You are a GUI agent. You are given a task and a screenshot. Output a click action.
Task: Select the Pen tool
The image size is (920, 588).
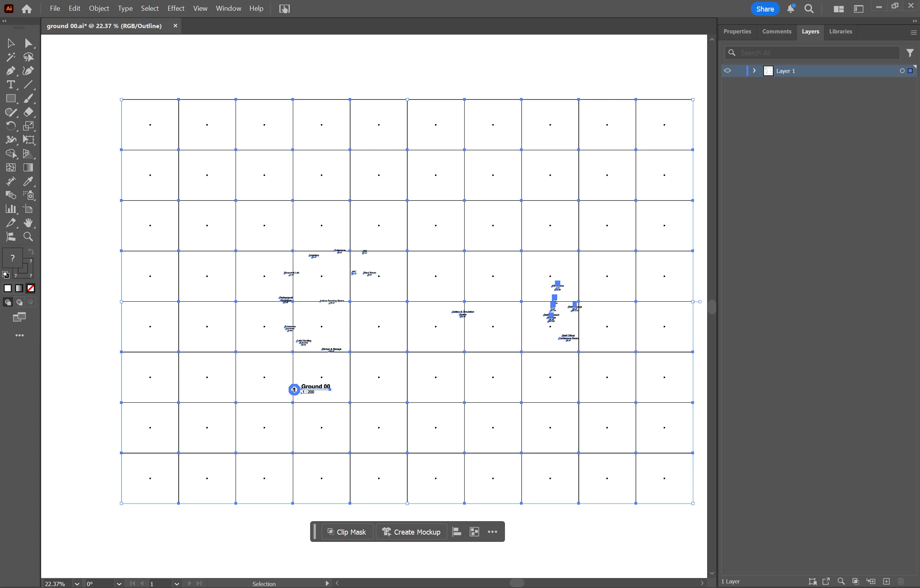pyautogui.click(x=10, y=71)
